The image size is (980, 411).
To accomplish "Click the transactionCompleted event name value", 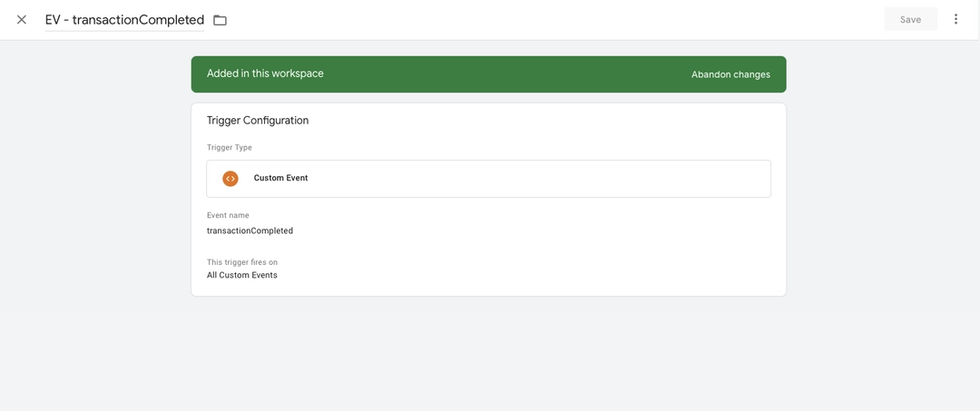I will tap(250, 230).
